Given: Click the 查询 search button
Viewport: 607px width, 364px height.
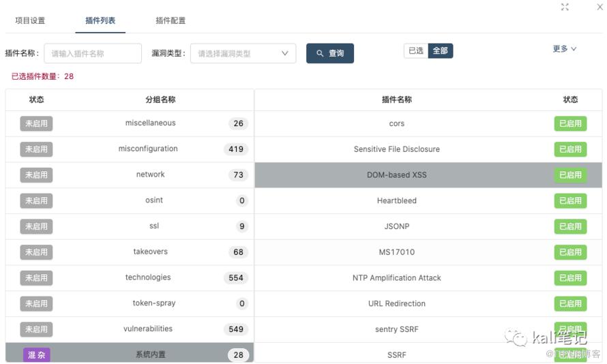Looking at the screenshot, I should point(330,53).
